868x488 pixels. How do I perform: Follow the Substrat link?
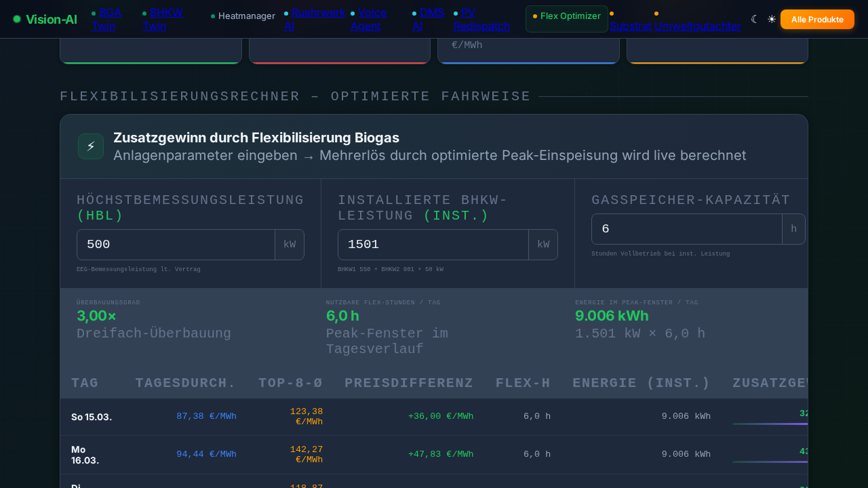[631, 26]
